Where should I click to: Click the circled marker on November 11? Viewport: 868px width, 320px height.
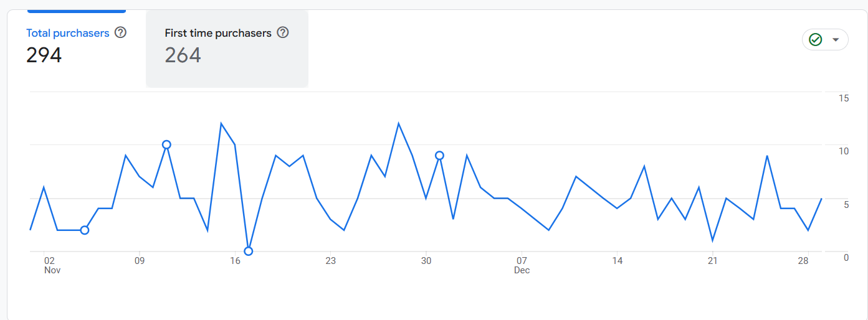[166, 144]
